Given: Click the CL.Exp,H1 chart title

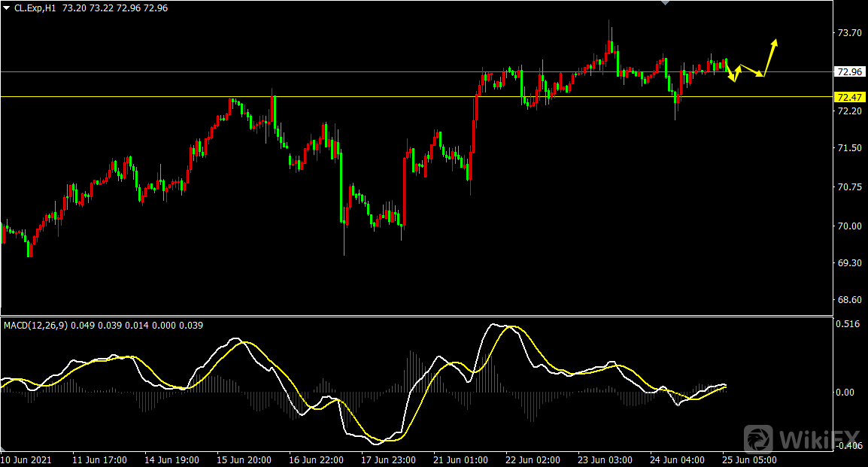Looking at the screenshot, I should 35,8.
